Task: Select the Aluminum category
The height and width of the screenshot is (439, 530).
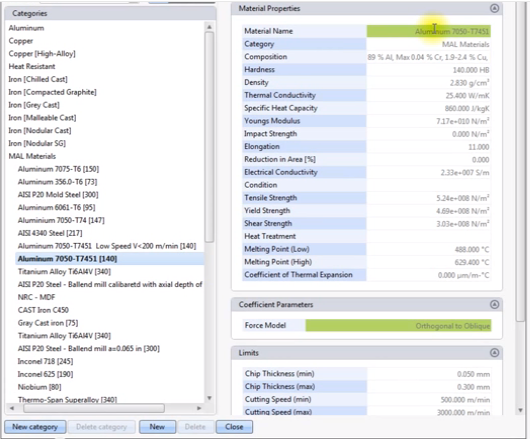Action: pyautogui.click(x=26, y=28)
